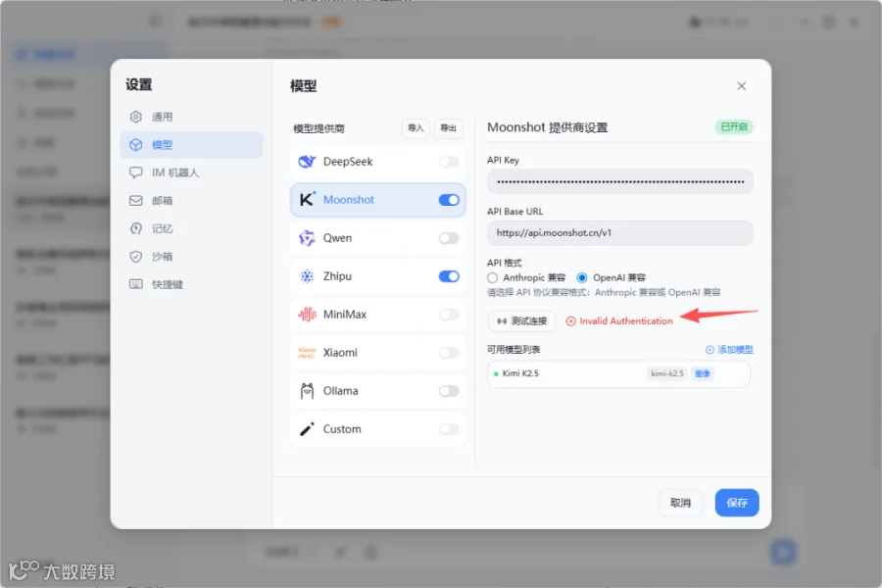Click the DeepSeek whale logo
Image resolution: width=882 pixels, height=588 pixels.
coord(307,162)
